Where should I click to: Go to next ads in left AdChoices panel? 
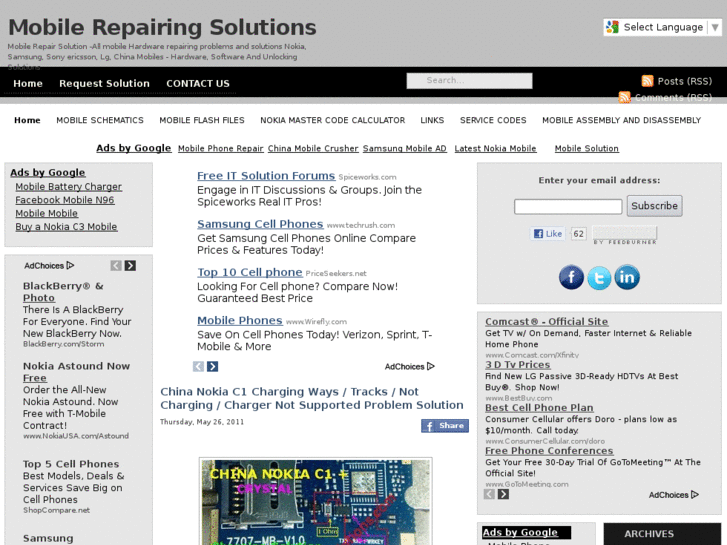[130, 265]
